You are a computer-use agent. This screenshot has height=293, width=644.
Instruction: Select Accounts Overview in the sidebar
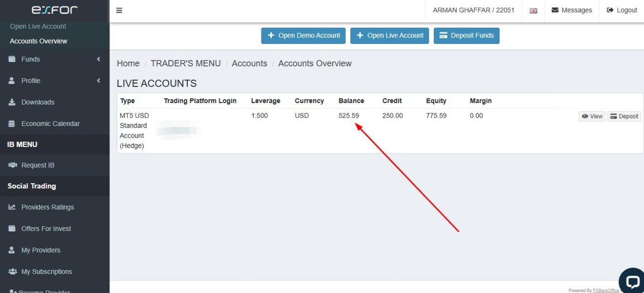pyautogui.click(x=39, y=41)
